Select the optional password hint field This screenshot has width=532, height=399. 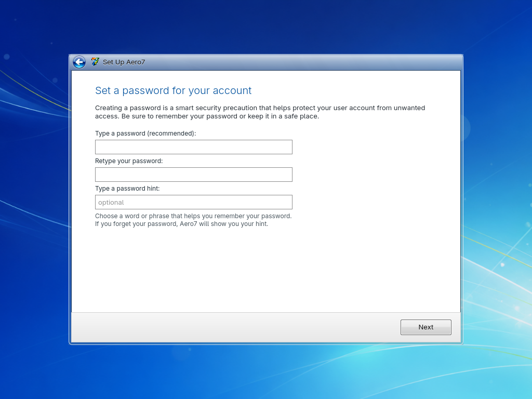pos(193,202)
